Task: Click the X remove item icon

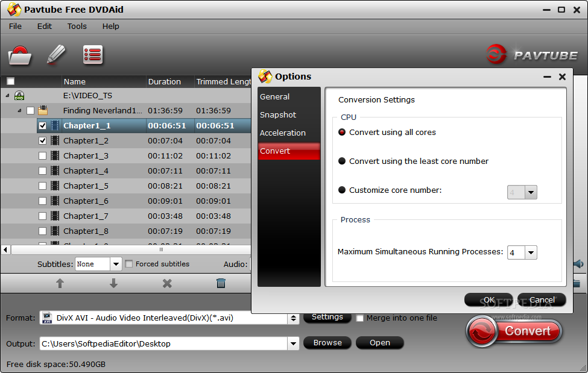Action: click(167, 283)
